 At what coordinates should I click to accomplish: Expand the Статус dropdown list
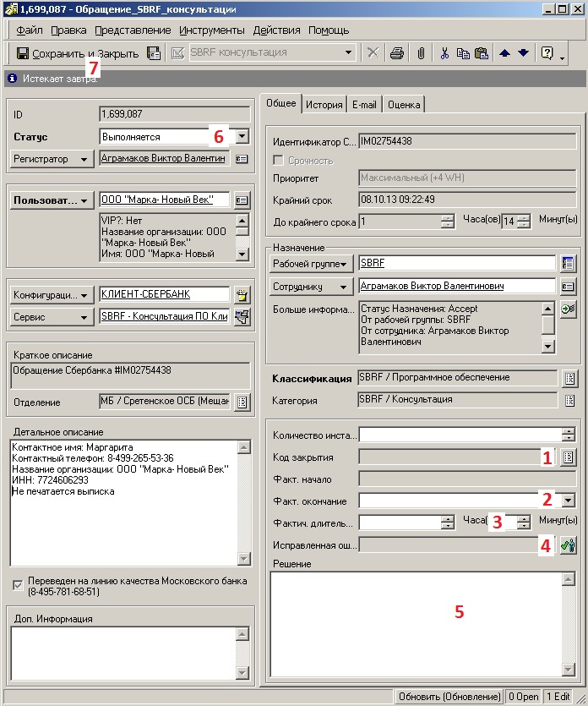242,136
